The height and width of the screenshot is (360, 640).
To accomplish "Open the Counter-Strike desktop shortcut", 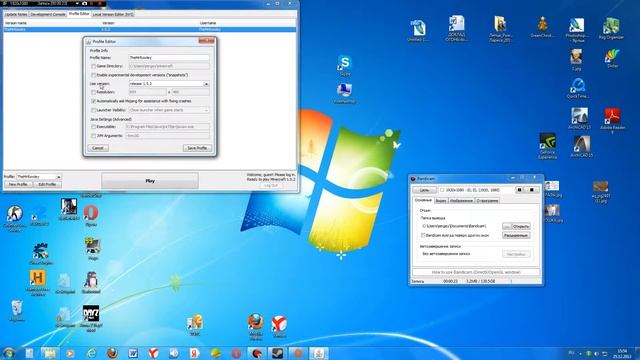I will (15, 218).
